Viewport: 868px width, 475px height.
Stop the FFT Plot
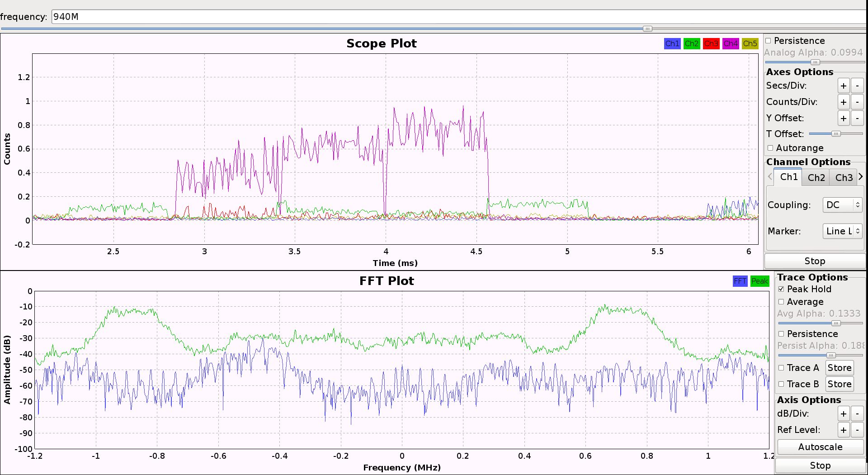[820, 465]
